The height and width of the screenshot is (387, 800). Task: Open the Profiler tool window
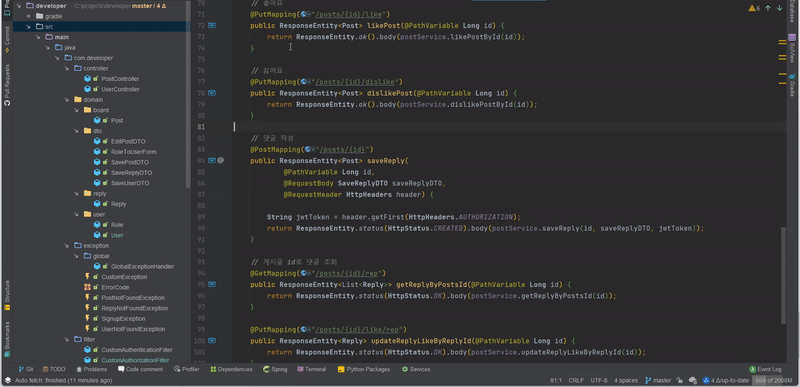click(x=187, y=369)
